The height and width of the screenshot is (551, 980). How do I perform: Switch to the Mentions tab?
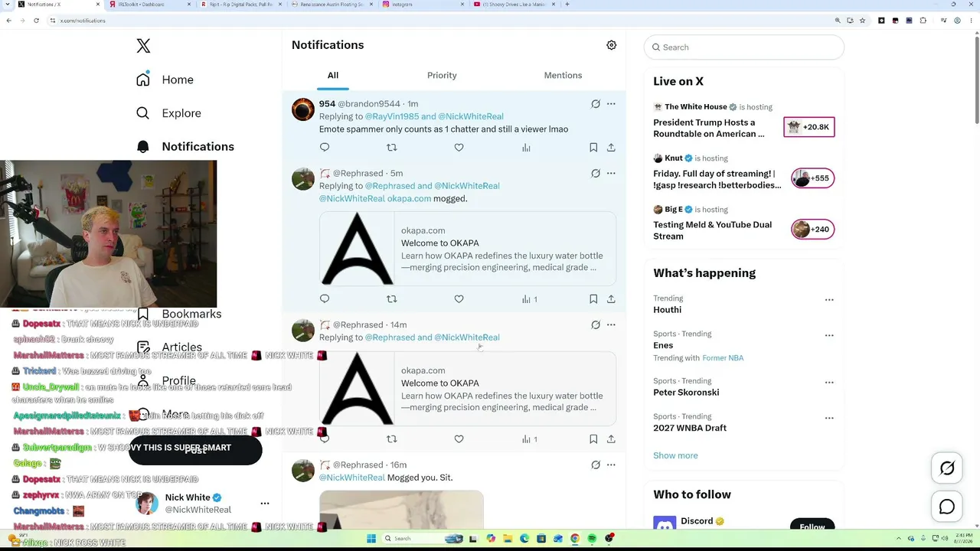tap(563, 75)
